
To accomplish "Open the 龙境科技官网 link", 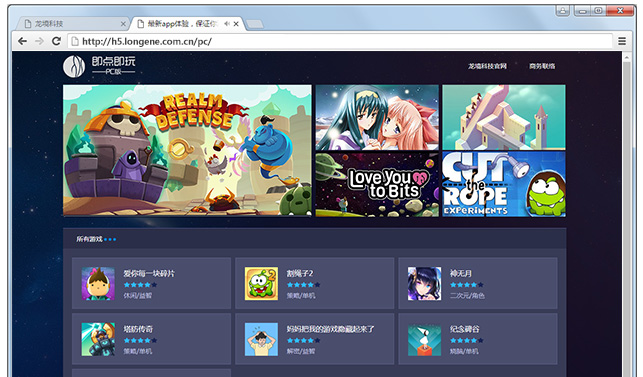I will point(487,66).
